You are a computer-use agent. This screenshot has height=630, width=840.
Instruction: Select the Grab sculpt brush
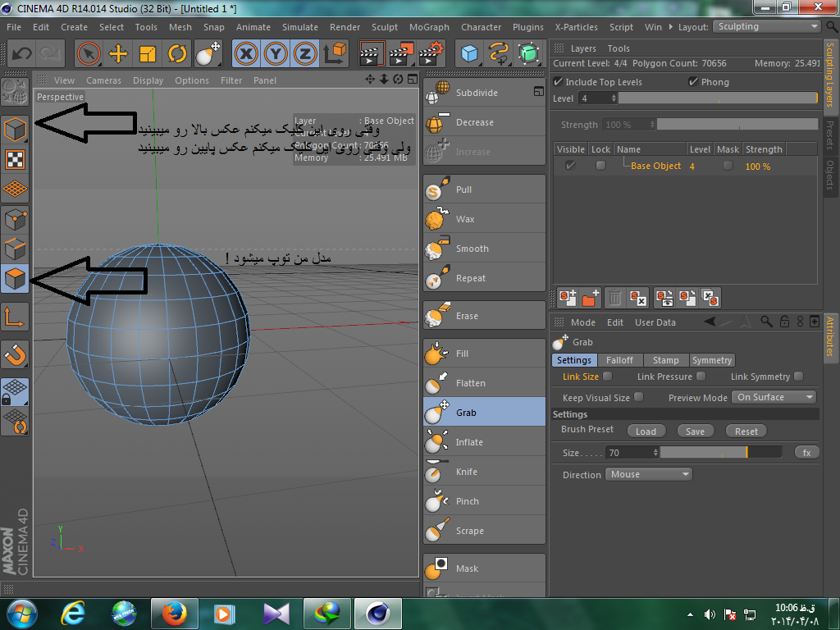click(484, 413)
